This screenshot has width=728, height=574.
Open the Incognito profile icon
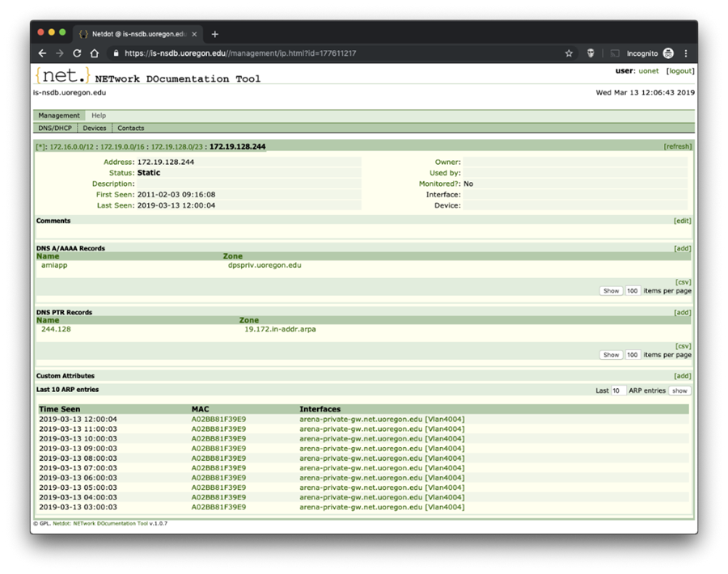coord(668,53)
